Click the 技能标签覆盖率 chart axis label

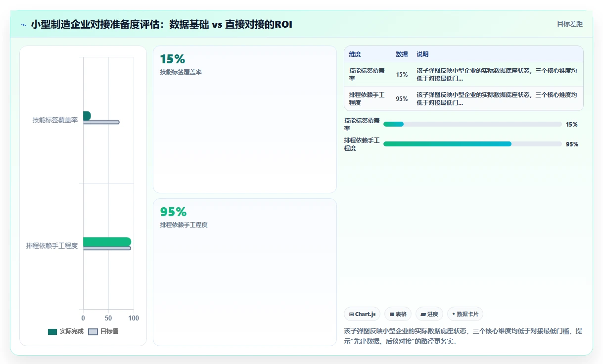[x=55, y=120]
